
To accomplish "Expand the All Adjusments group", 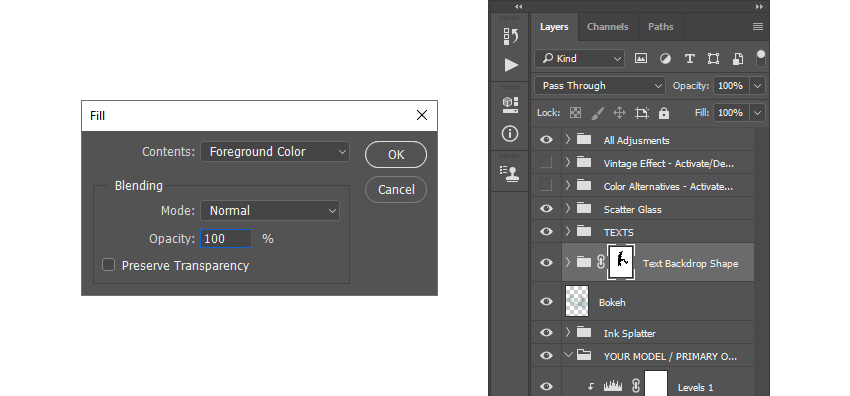I will click(x=568, y=140).
